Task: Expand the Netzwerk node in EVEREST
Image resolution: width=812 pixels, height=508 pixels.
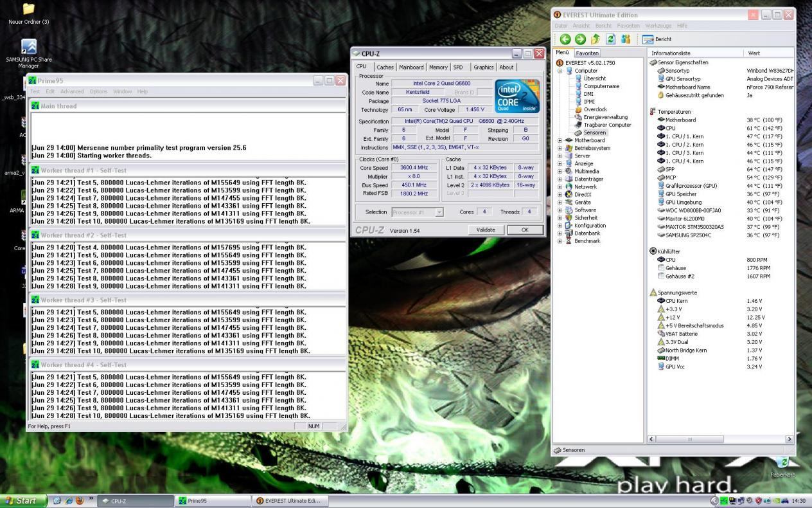Action: click(560, 186)
